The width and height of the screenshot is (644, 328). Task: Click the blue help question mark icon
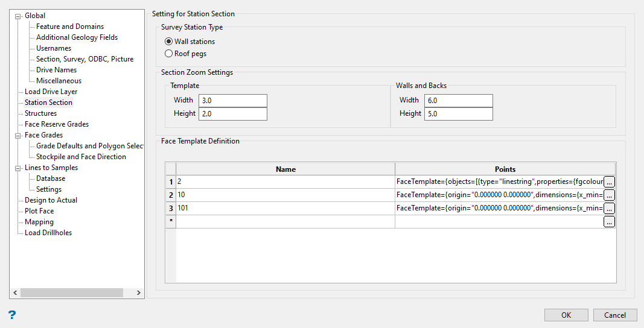12,315
